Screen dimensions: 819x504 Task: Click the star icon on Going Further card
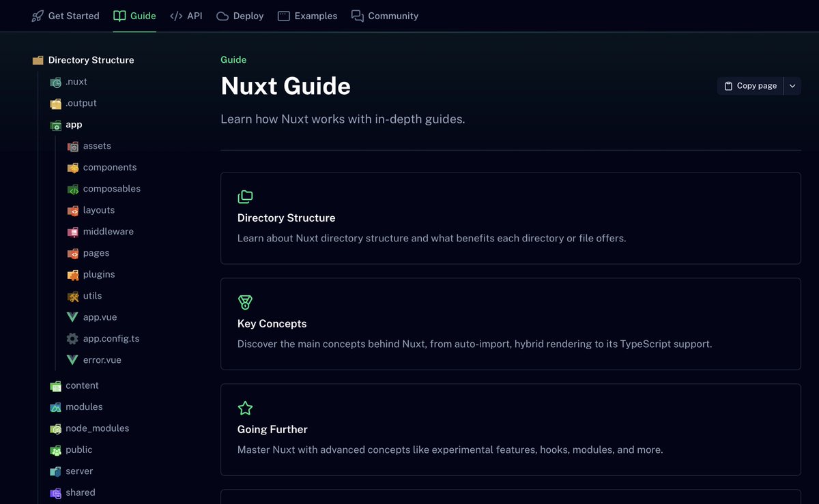[245, 408]
